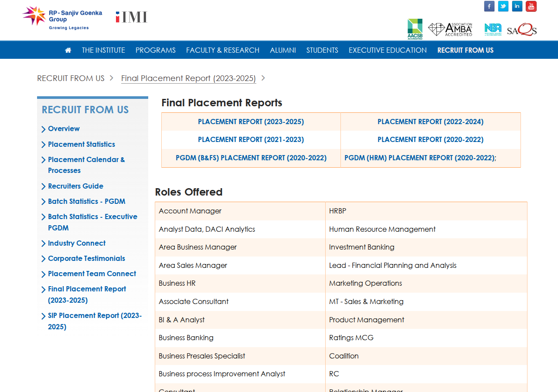Go to the home icon in navbar

coord(68,50)
